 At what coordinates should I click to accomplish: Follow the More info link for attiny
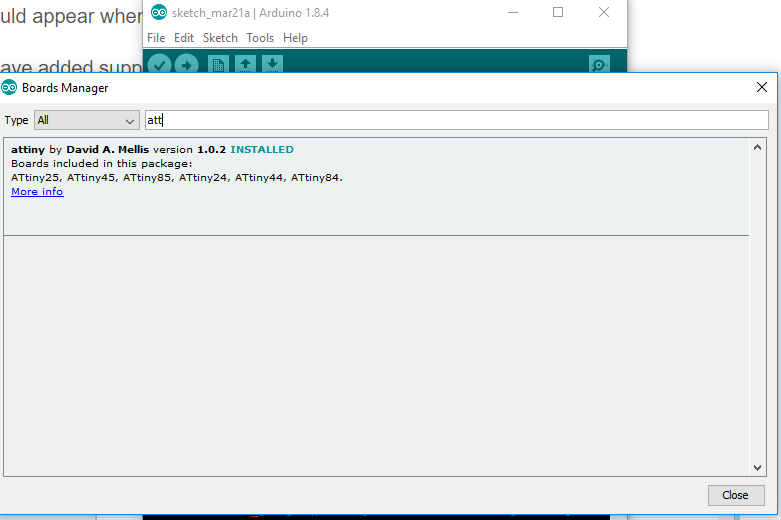coord(37,192)
